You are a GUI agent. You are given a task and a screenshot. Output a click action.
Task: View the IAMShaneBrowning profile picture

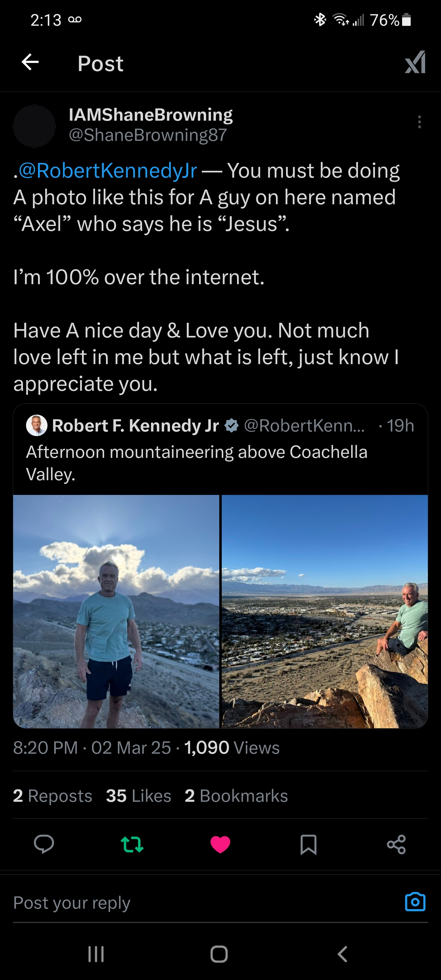click(34, 126)
